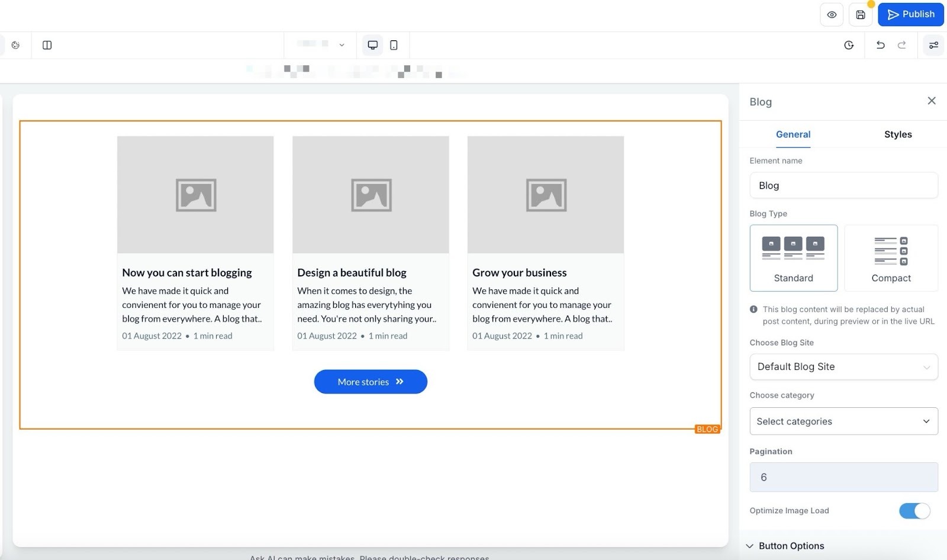Switch to desktop view icon

pyautogui.click(x=373, y=45)
